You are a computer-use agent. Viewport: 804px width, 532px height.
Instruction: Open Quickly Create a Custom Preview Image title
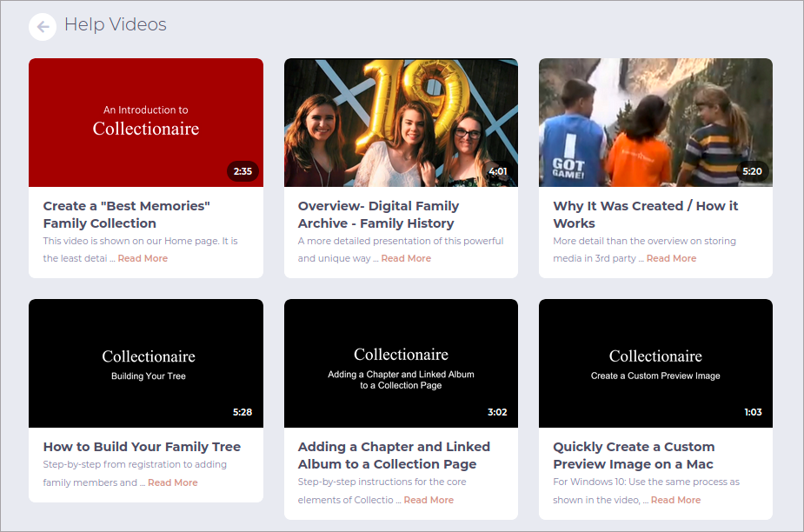pos(634,456)
